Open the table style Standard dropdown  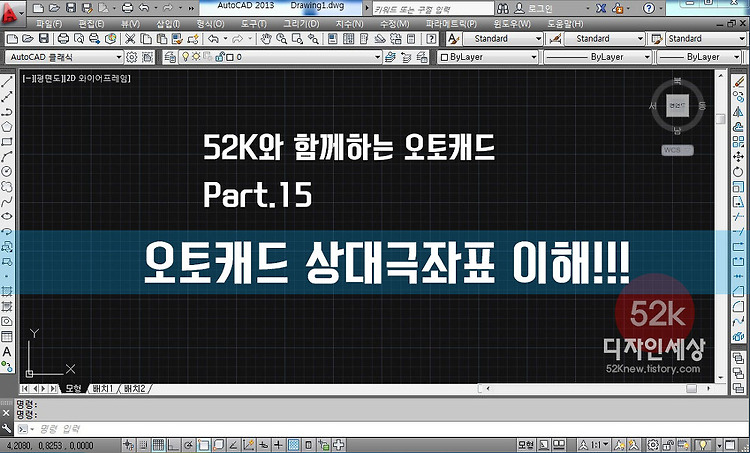click(706, 39)
